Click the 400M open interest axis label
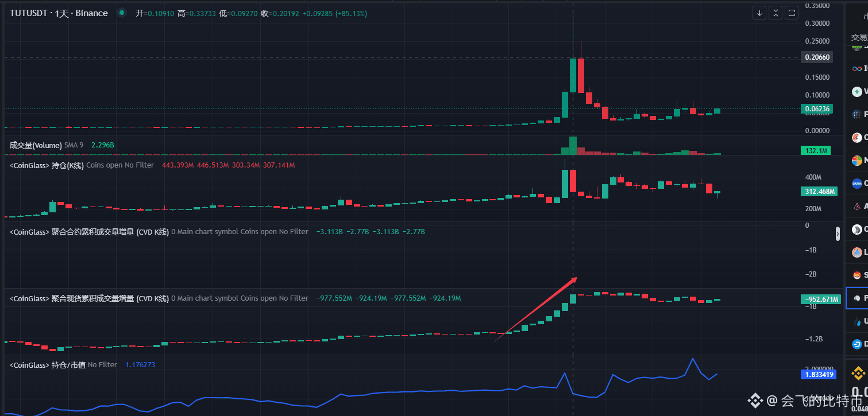Screen dimensions: 868x416 point(813,177)
